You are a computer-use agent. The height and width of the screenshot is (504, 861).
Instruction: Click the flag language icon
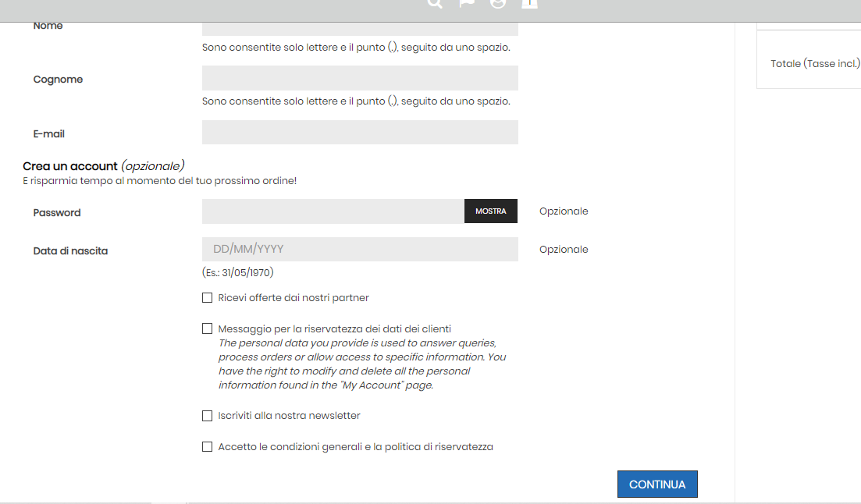pos(467,3)
